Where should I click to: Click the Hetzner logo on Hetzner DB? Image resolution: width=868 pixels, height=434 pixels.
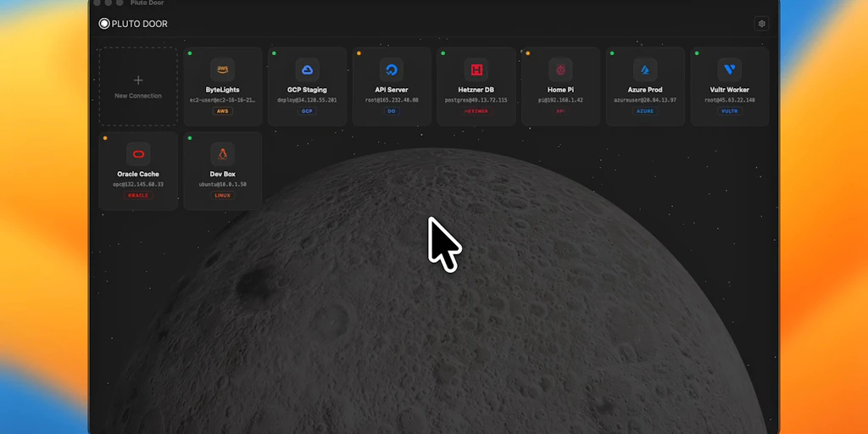pos(476,70)
